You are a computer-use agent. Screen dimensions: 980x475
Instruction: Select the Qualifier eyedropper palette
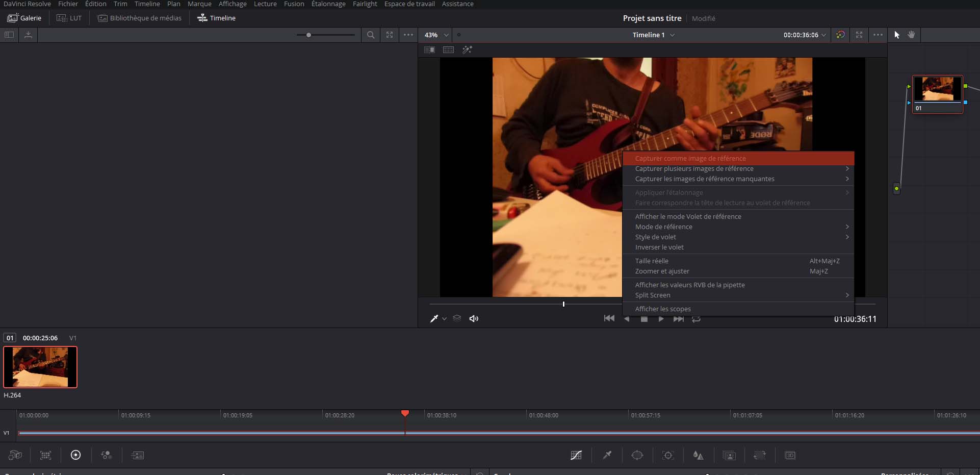(607, 455)
